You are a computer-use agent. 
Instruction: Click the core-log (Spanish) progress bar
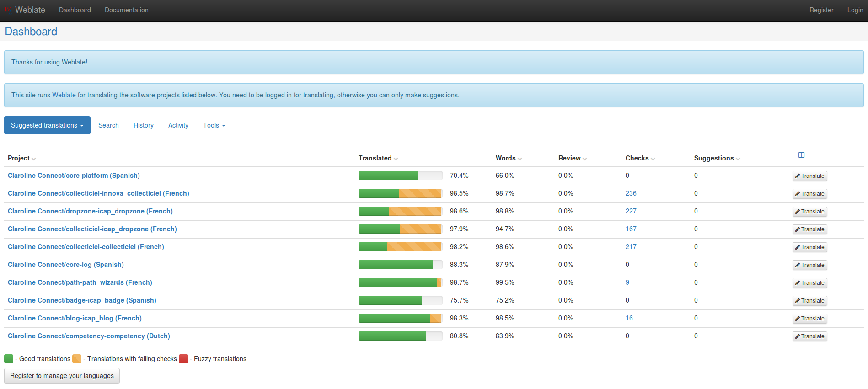[x=400, y=265]
